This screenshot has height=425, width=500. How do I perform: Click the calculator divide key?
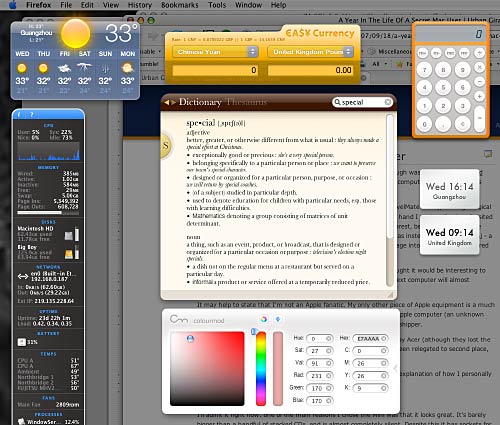[479, 53]
